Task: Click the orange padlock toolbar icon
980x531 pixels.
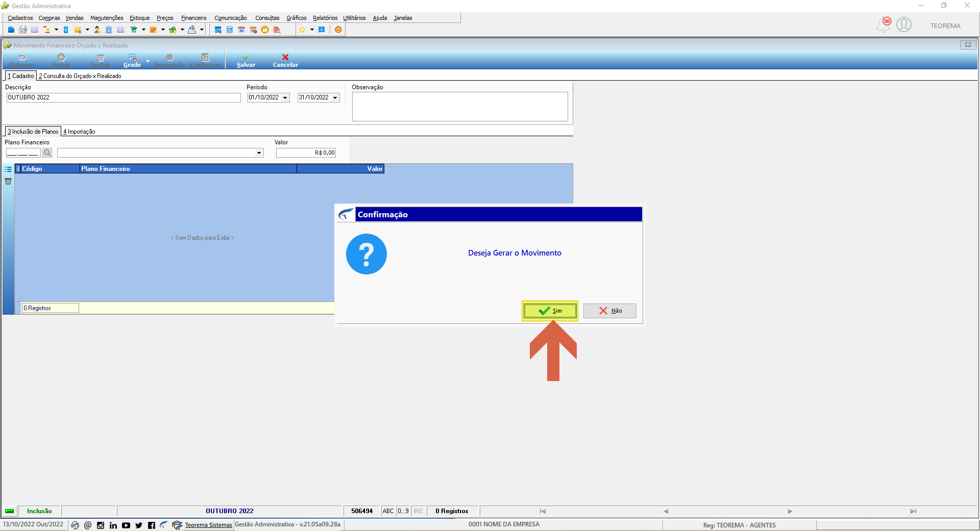Action: pos(265,30)
